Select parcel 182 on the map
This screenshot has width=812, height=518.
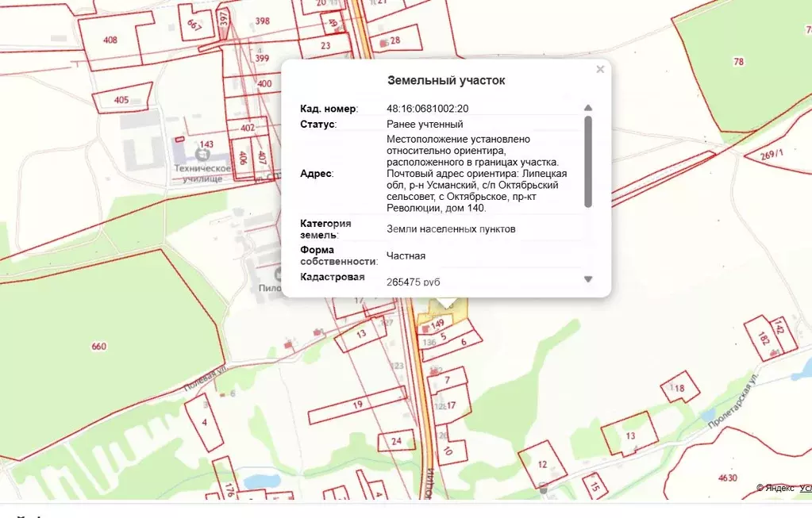click(764, 339)
